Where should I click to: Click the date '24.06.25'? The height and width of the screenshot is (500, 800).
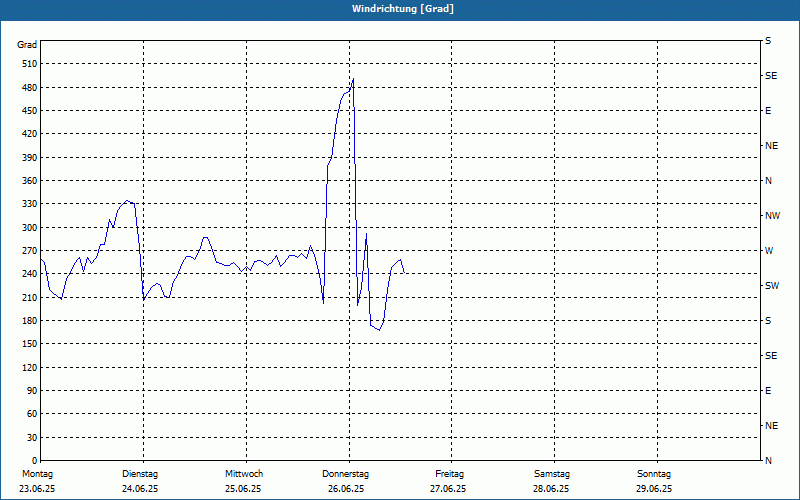pos(140,489)
